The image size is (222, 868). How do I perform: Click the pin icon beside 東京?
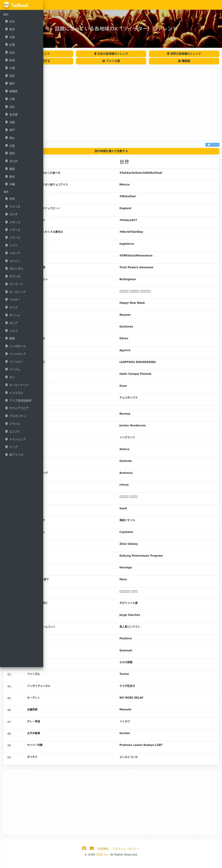6,29
